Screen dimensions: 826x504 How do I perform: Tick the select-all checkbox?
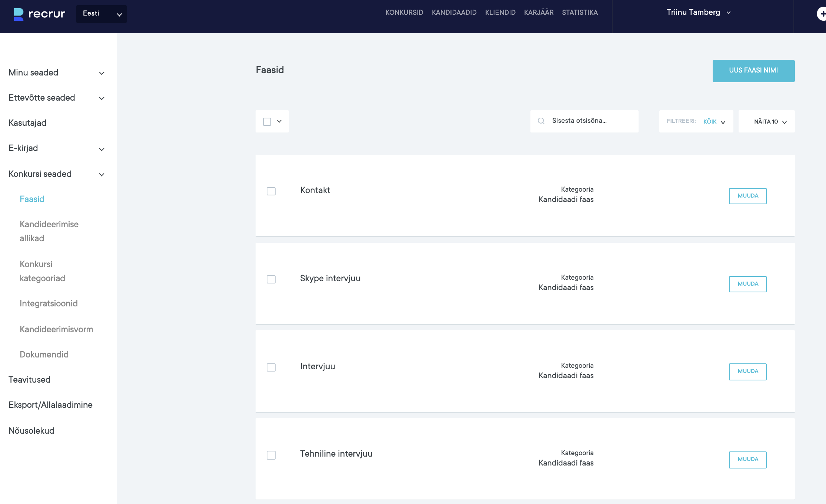[267, 121]
